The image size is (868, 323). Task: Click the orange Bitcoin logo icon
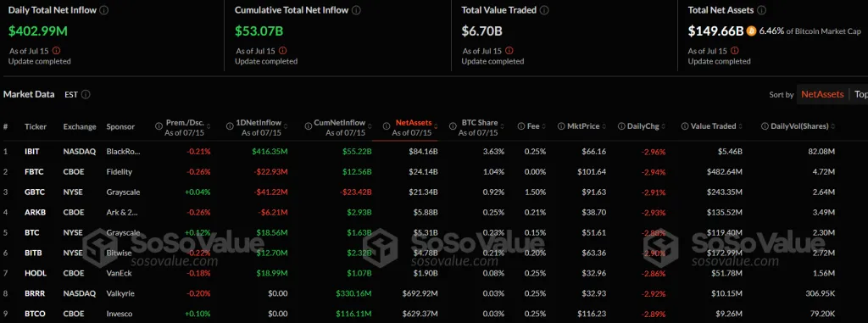751,31
